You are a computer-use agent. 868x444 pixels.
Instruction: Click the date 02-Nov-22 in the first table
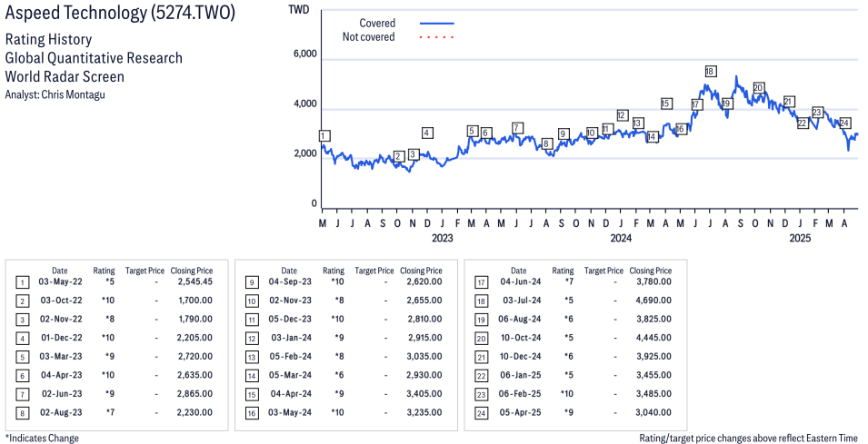tap(62, 319)
